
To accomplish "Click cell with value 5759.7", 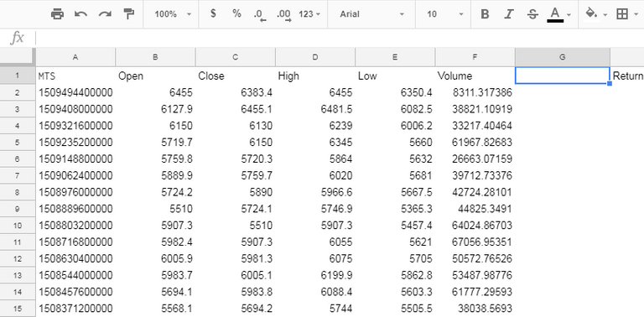I will point(236,176).
